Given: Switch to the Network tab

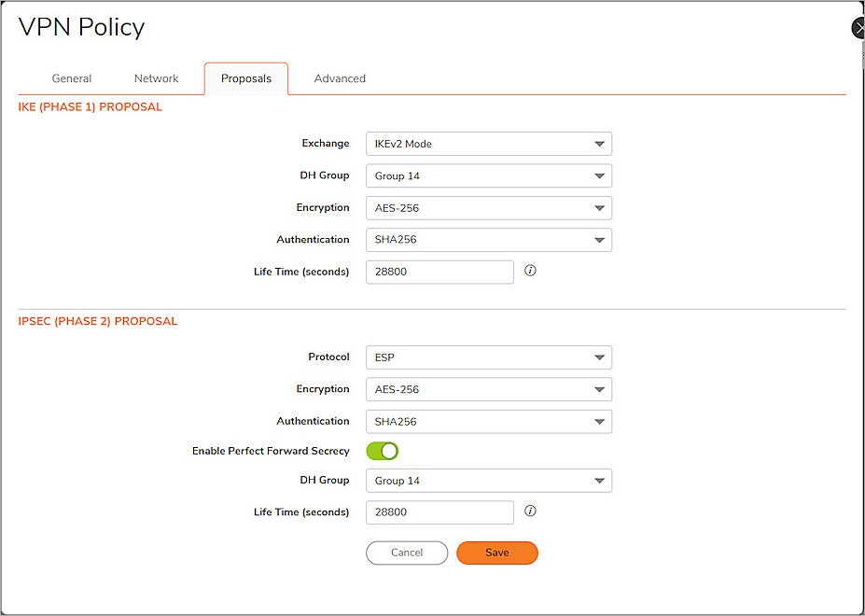Looking at the screenshot, I should [156, 78].
